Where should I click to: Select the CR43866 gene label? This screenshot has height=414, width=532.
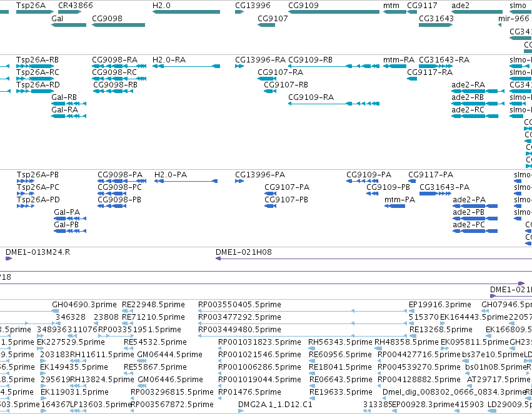click(x=75, y=6)
